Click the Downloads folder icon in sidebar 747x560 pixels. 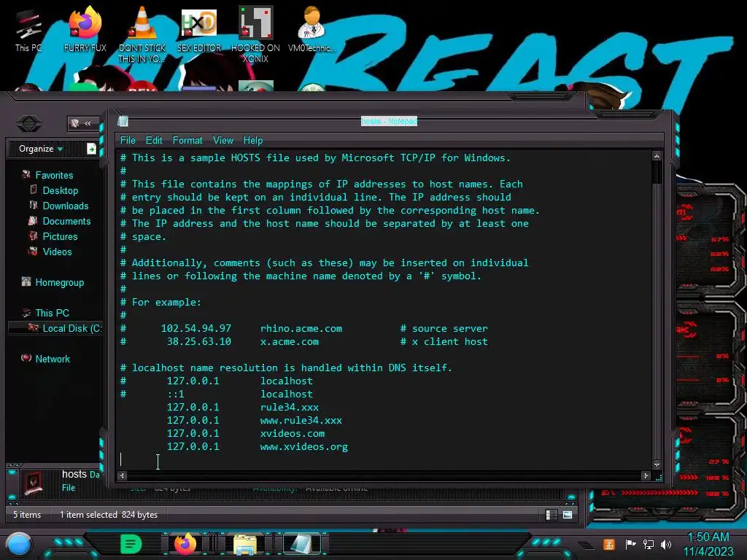pos(34,205)
